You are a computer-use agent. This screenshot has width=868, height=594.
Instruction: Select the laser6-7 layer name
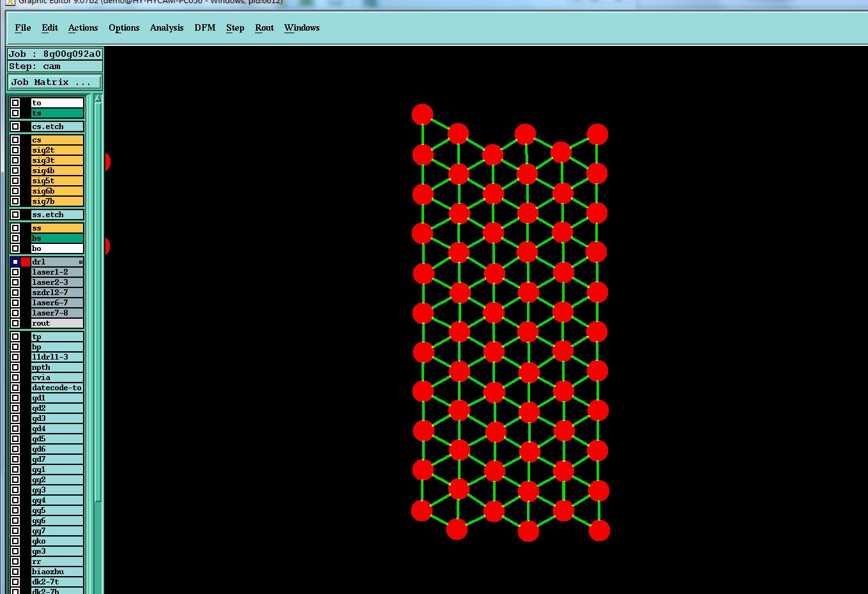tap(57, 303)
